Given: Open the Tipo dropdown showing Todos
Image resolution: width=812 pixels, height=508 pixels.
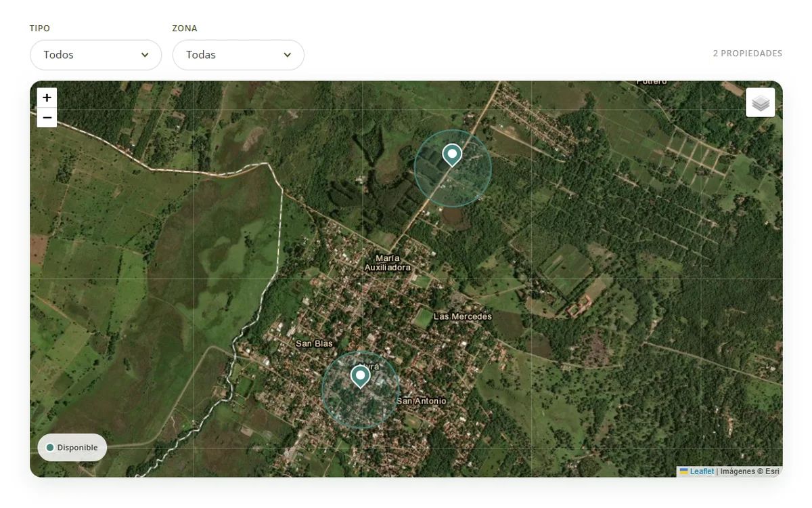Looking at the screenshot, I should [x=96, y=55].
